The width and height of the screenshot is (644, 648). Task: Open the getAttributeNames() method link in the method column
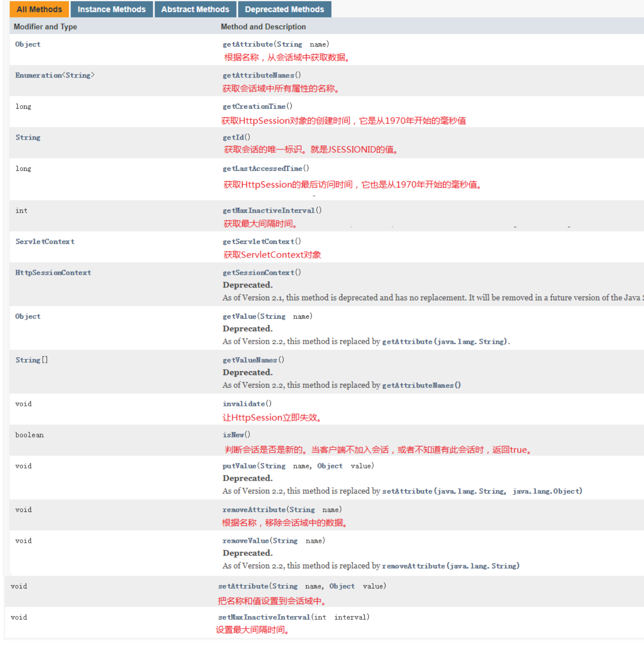click(x=258, y=75)
